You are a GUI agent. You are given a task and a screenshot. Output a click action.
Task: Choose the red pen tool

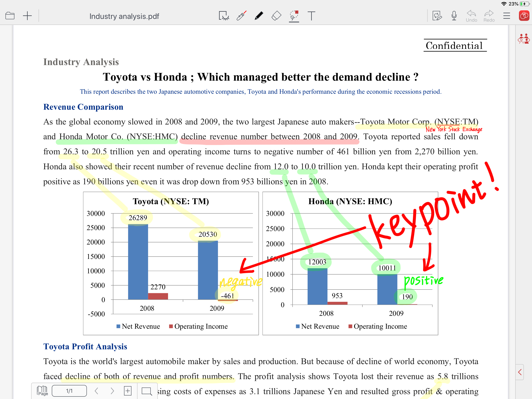click(x=241, y=16)
